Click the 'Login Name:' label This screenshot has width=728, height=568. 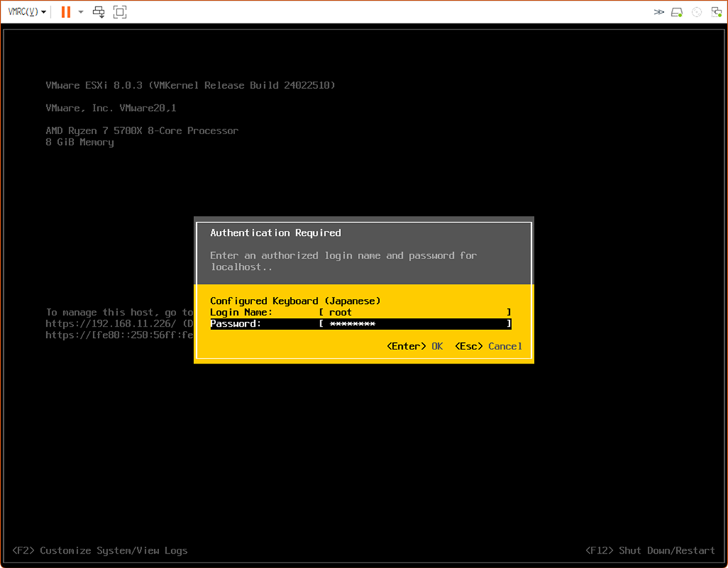(x=241, y=312)
